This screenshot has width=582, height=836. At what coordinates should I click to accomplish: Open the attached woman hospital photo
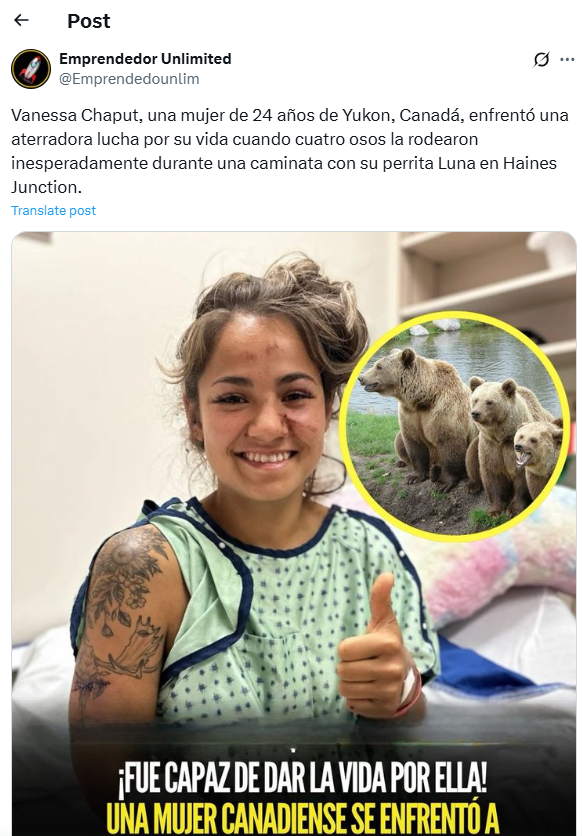click(294, 533)
